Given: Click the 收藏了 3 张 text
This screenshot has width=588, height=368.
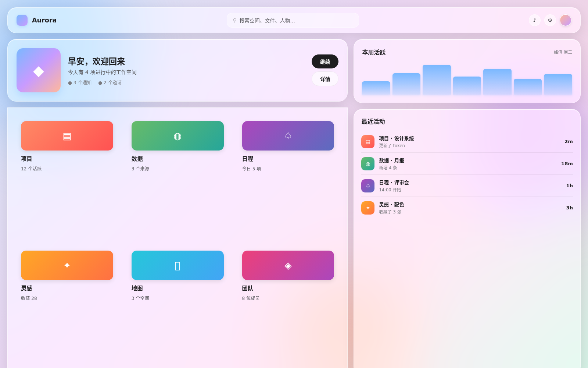Looking at the screenshot, I should click(390, 212).
